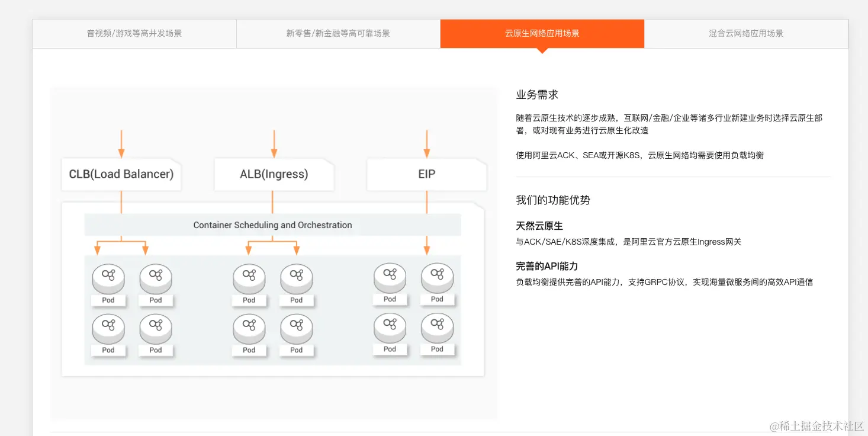
Task: Open the 新零售/新金融等高可靠场景 tab
Action: (338, 34)
